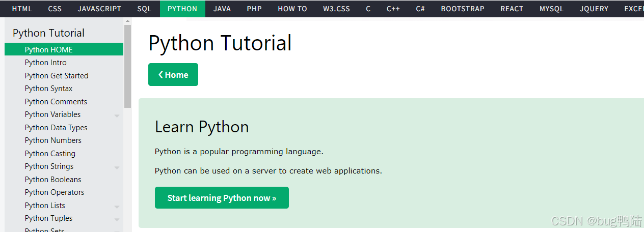Open Python Strings in sidebar
This screenshot has height=232, width=644.
click(x=49, y=166)
